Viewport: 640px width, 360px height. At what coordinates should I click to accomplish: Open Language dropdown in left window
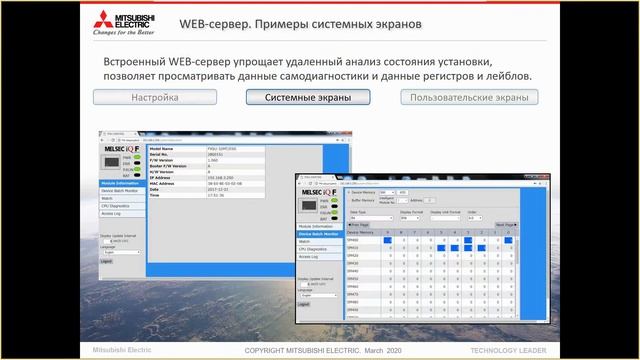(122, 252)
